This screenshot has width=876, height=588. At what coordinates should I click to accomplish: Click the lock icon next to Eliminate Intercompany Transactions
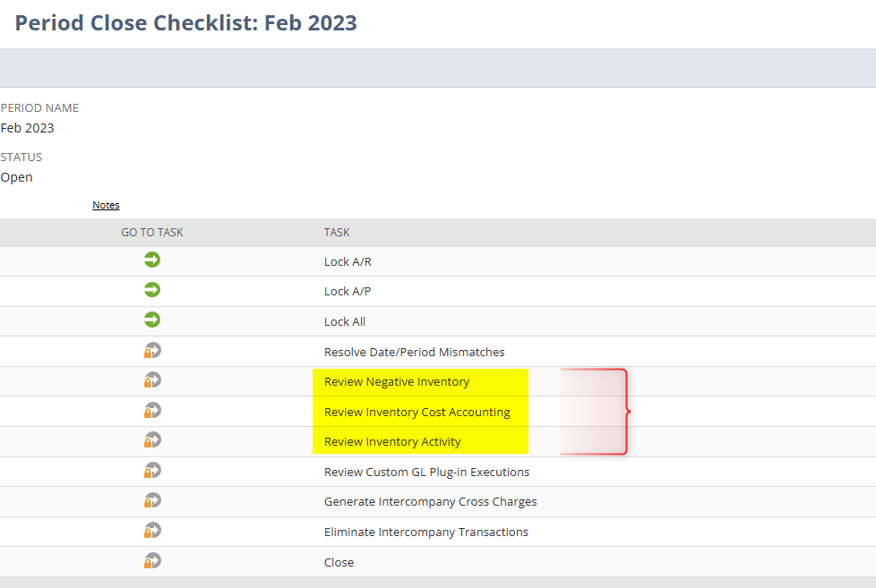[152, 531]
